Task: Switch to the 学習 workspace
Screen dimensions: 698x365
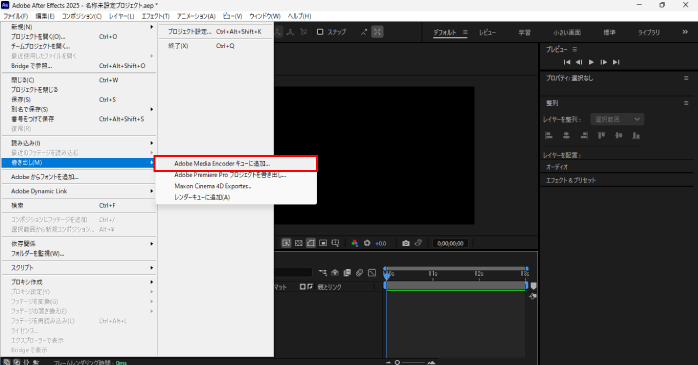Action: pos(524,32)
